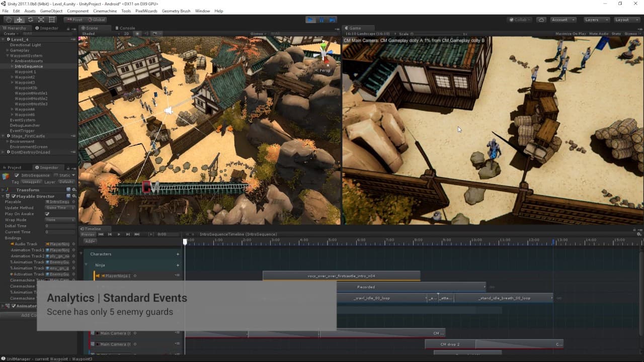Toggle Playable Director component enabled checkbox

pos(14,196)
